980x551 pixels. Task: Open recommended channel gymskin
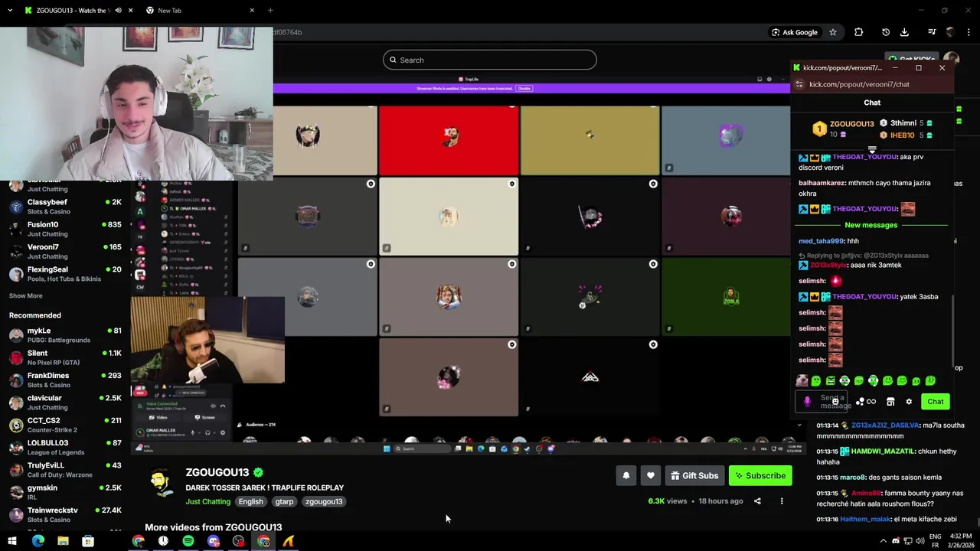(x=65, y=492)
